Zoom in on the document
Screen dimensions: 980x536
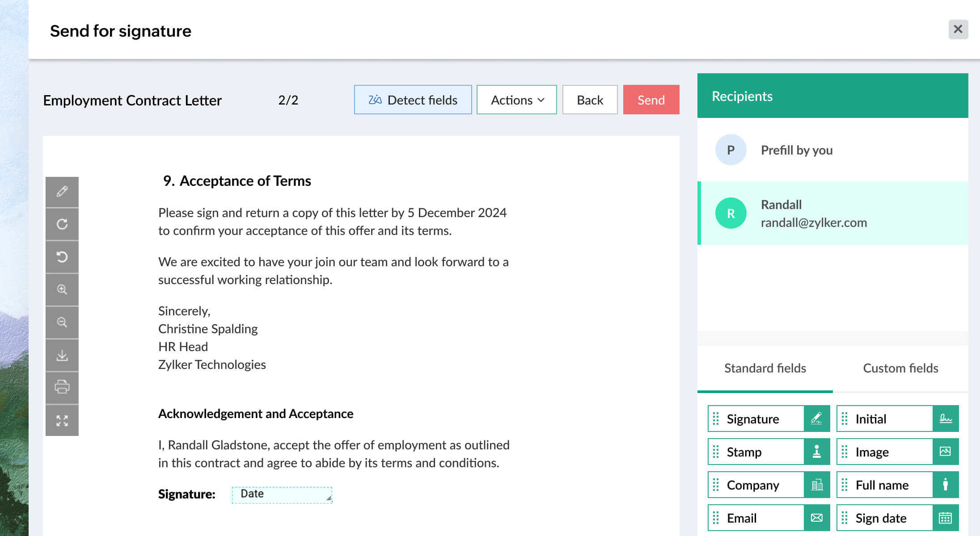click(62, 289)
